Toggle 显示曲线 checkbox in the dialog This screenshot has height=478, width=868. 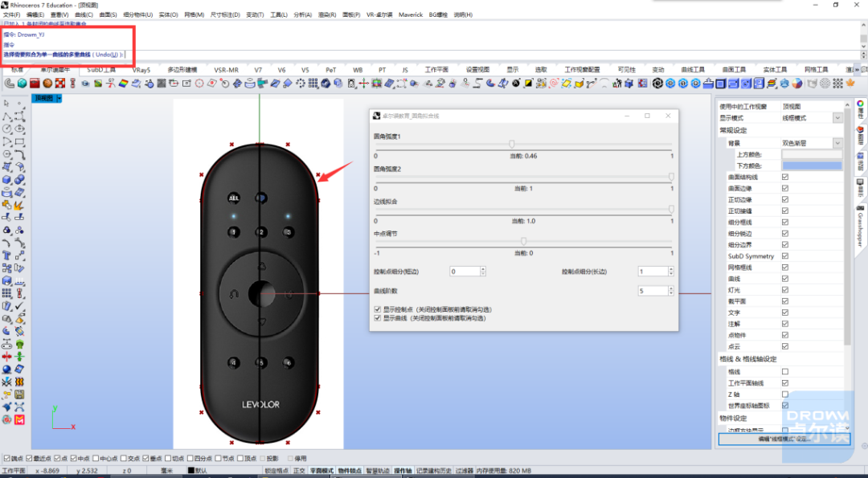(x=378, y=319)
